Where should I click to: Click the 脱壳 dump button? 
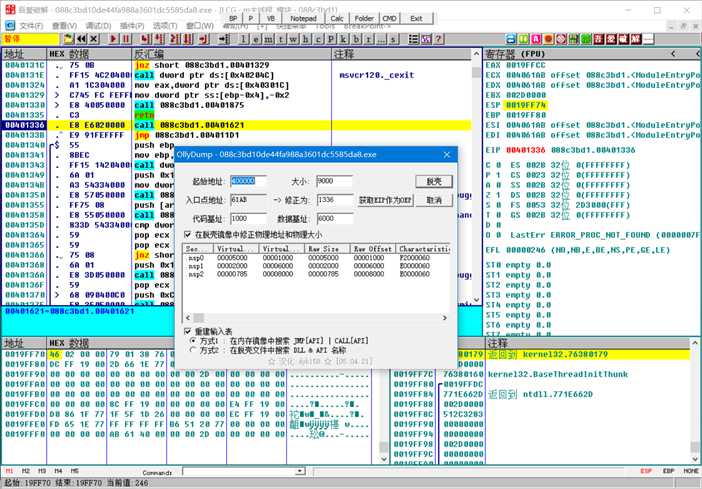433,181
